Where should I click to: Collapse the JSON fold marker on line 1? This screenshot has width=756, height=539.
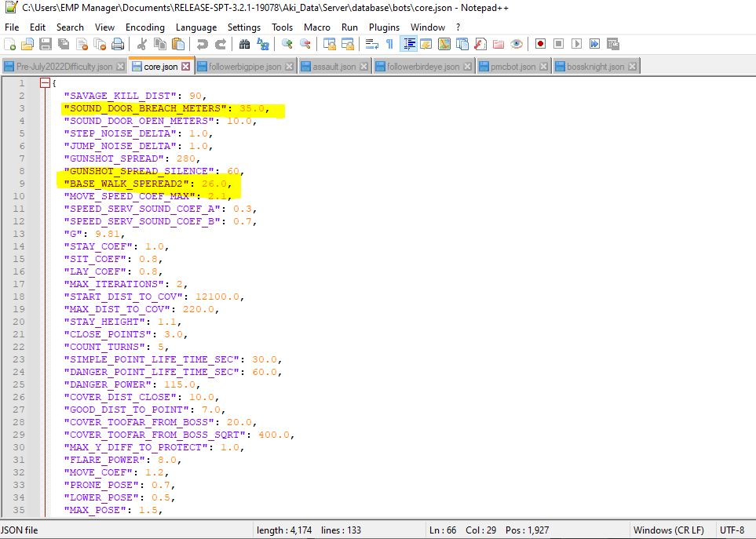(x=45, y=83)
